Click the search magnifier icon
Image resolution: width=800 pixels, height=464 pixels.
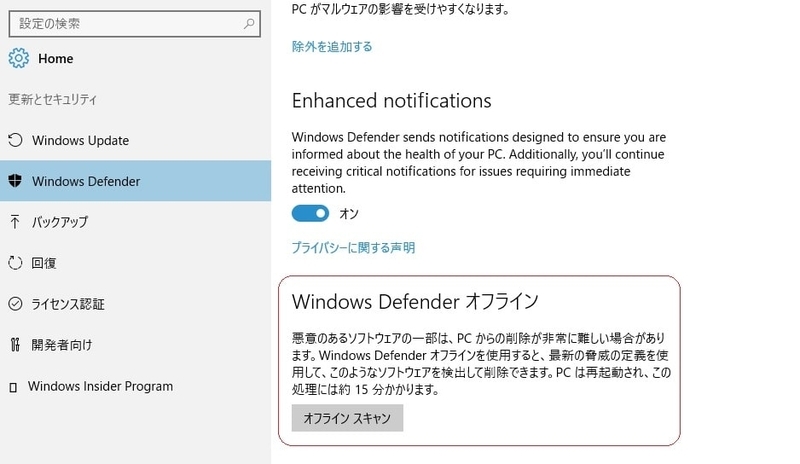(x=249, y=23)
